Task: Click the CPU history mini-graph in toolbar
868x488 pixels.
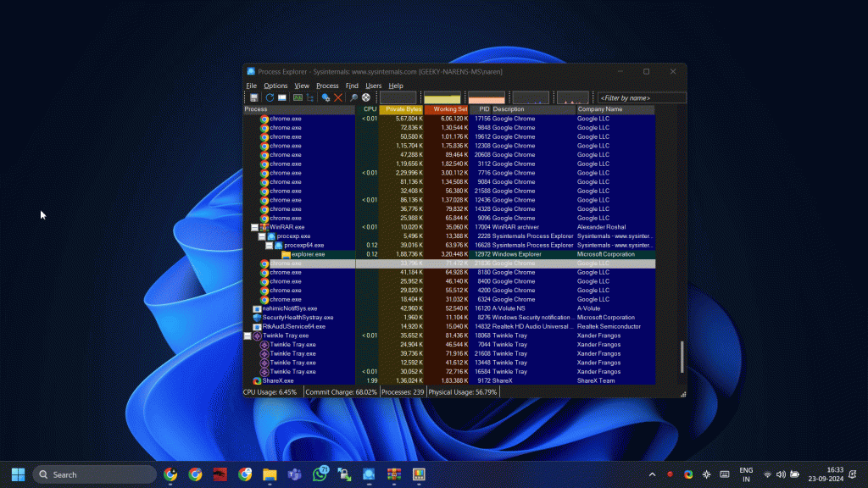Action: tap(398, 96)
